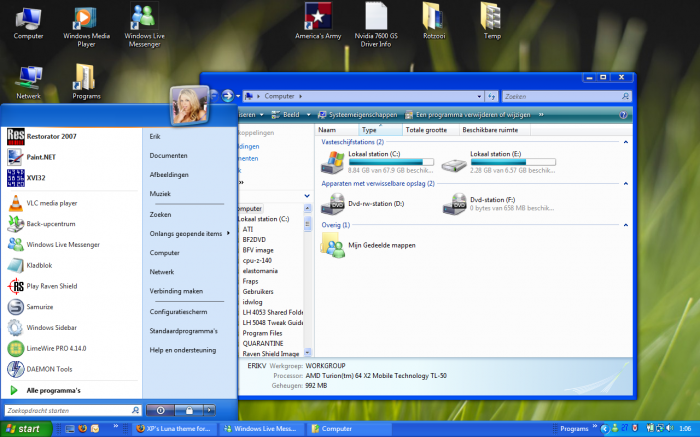This screenshot has width=700, height=437.
Task: Select Dvd-station (F:) drive
Action: click(x=499, y=204)
